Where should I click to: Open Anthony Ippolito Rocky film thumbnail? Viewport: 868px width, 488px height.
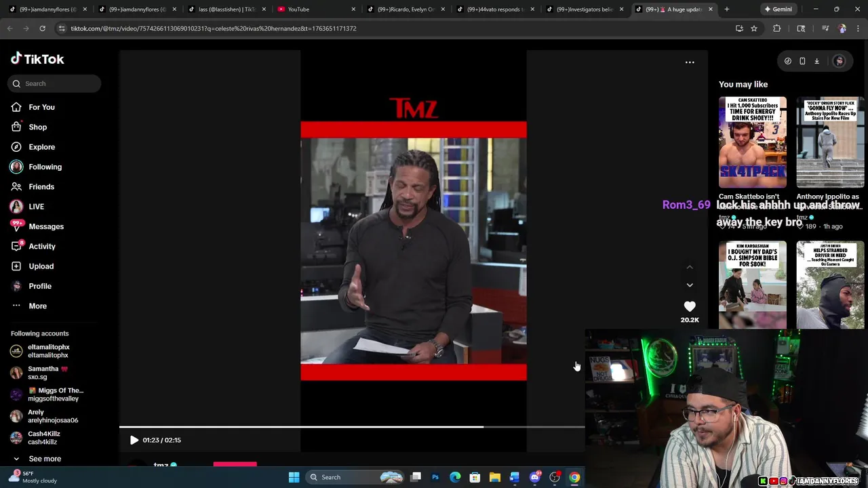(x=830, y=142)
